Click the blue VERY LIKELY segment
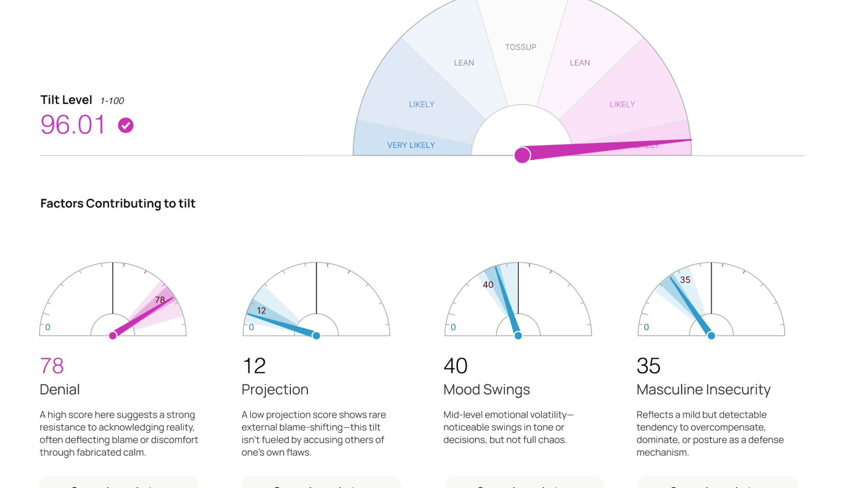 point(411,145)
